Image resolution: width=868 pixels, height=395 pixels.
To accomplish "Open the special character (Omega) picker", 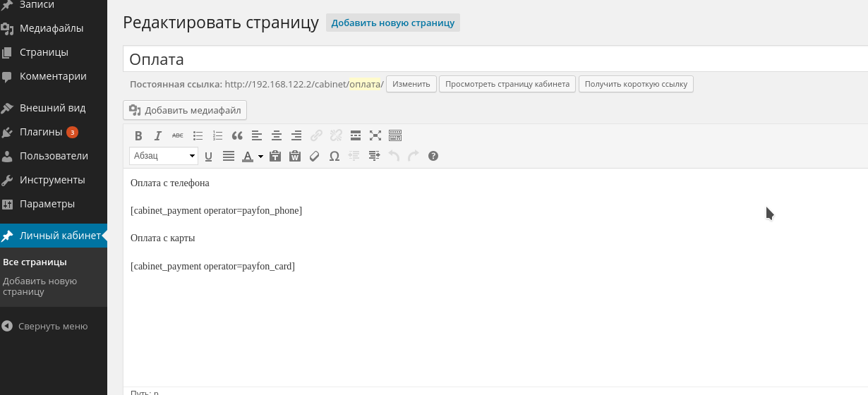I will pyautogui.click(x=334, y=156).
